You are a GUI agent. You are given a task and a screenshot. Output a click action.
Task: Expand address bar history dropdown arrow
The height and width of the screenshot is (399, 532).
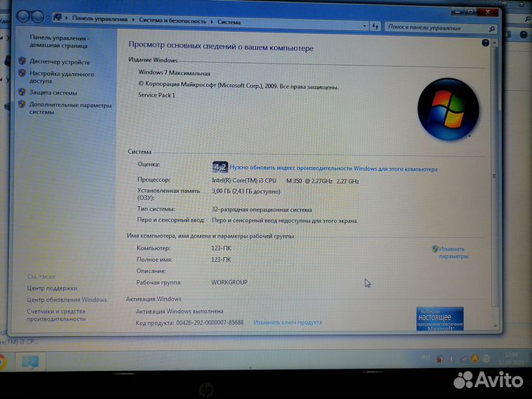click(364, 26)
